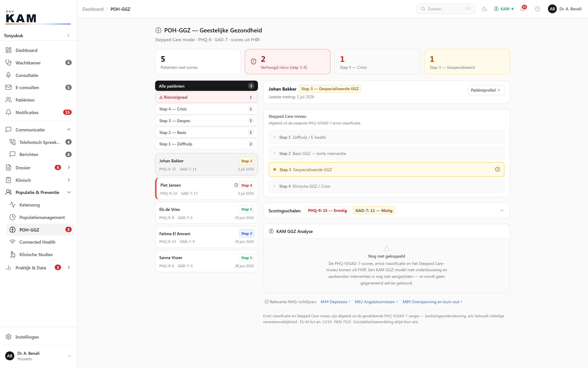Open E-consulten mail item

click(38, 87)
